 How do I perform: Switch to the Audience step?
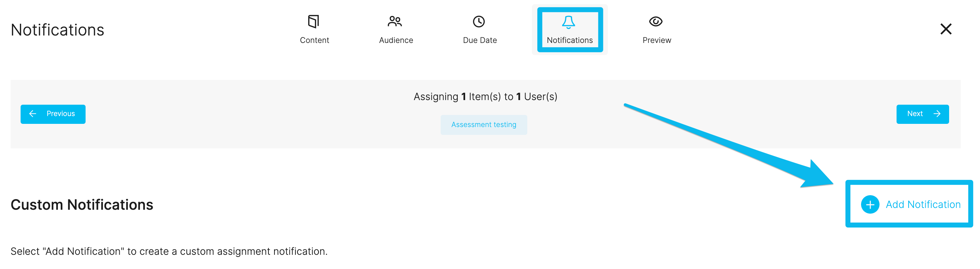[x=395, y=30]
